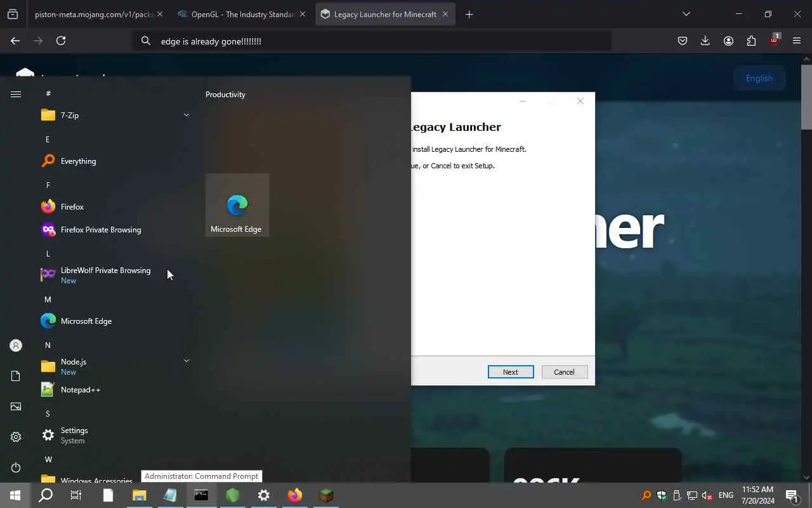Viewport: 812px width, 508px height.
Task: Click the 'Productivity' group header
Action: click(x=225, y=95)
